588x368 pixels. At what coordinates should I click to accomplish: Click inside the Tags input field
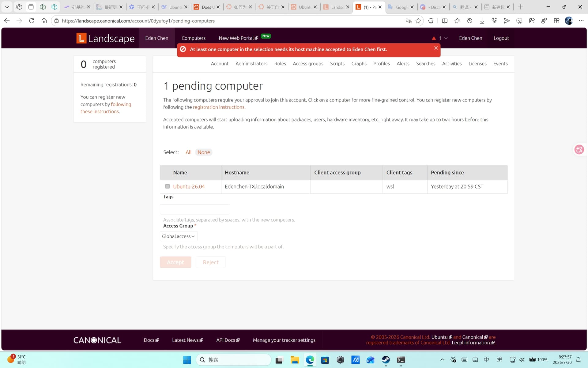195,209
